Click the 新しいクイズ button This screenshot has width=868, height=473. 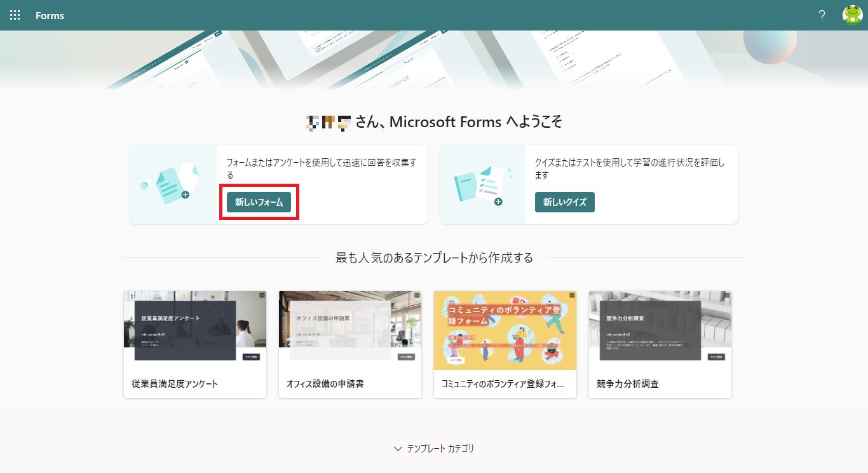(564, 202)
